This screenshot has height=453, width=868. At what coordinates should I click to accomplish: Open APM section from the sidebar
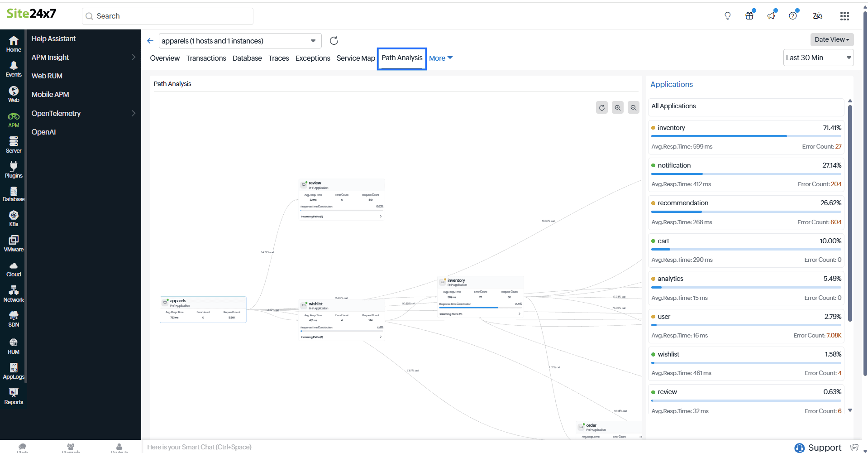[x=13, y=119]
